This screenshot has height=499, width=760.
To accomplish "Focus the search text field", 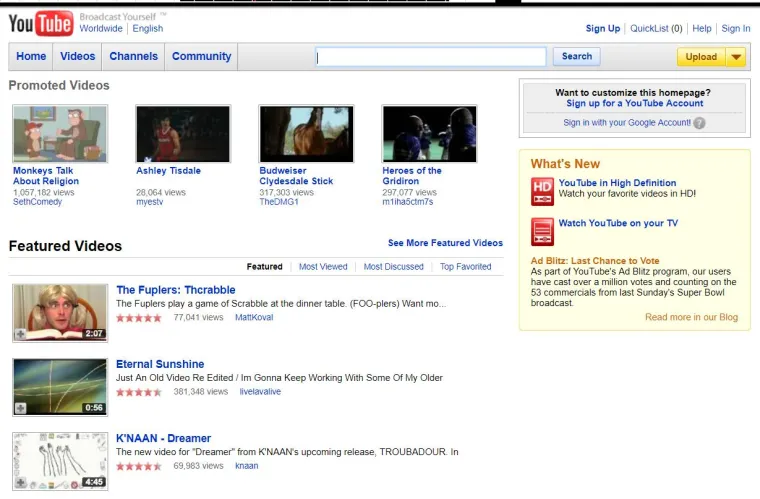I will tap(431, 57).
